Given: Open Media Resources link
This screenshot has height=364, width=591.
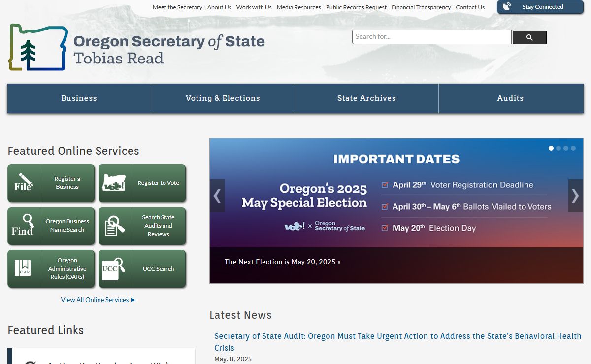Looking at the screenshot, I should point(298,7).
